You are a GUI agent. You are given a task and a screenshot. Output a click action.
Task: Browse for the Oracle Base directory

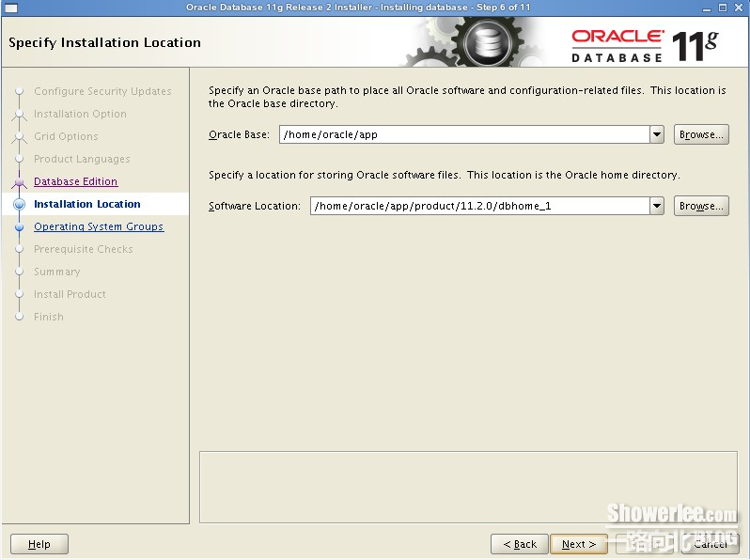point(701,135)
